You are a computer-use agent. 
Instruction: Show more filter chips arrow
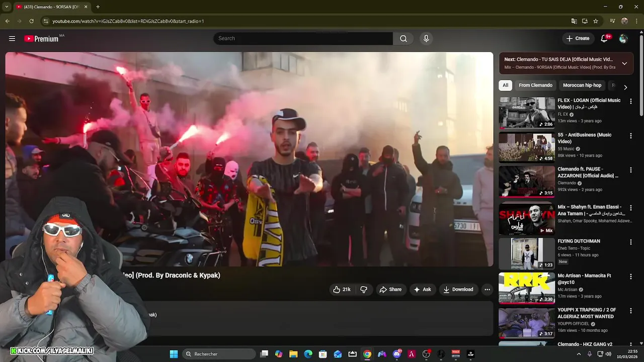coord(625,87)
